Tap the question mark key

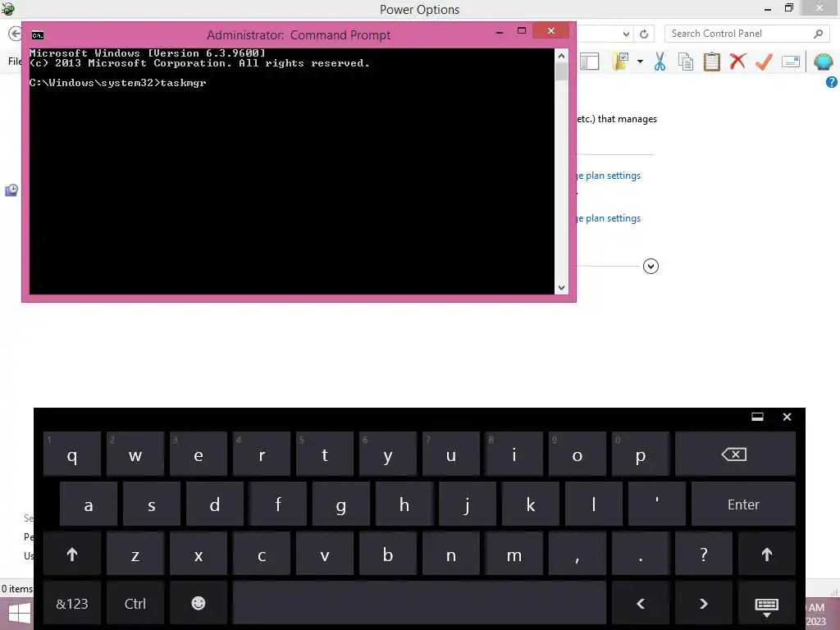[x=703, y=554]
